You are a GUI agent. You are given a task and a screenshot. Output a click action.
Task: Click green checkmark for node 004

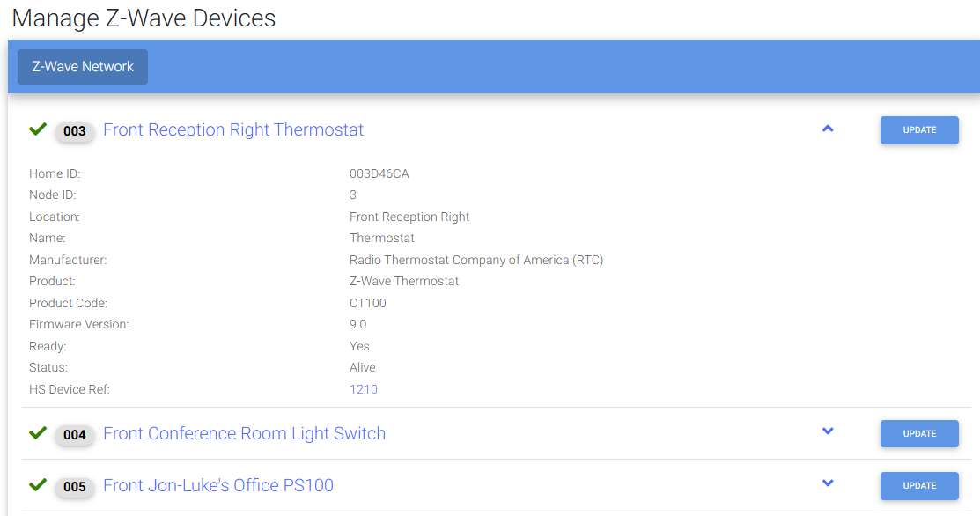38,433
